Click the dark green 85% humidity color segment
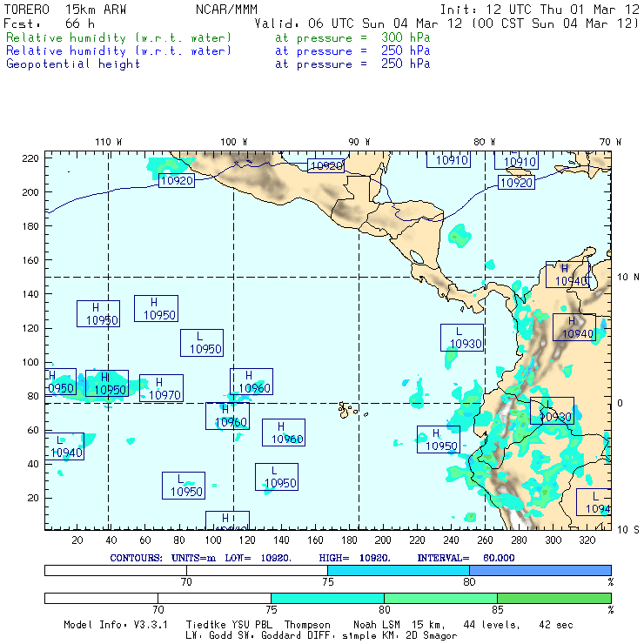The width and height of the screenshot is (644, 644). (554, 598)
